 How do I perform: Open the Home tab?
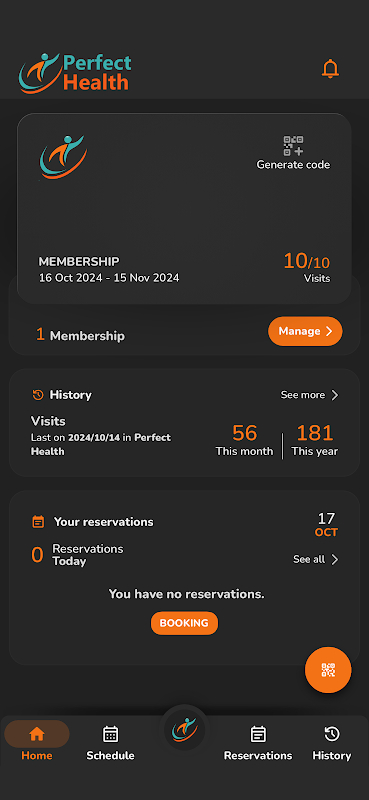(x=37, y=741)
